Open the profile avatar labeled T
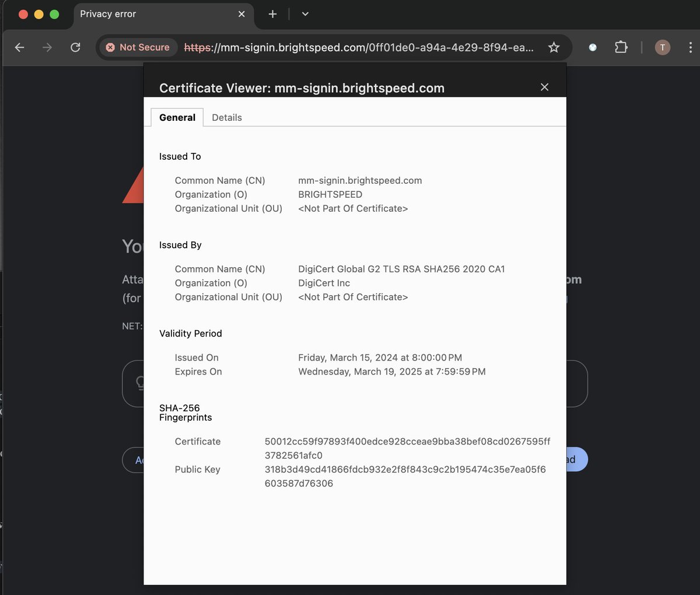 [x=662, y=47]
